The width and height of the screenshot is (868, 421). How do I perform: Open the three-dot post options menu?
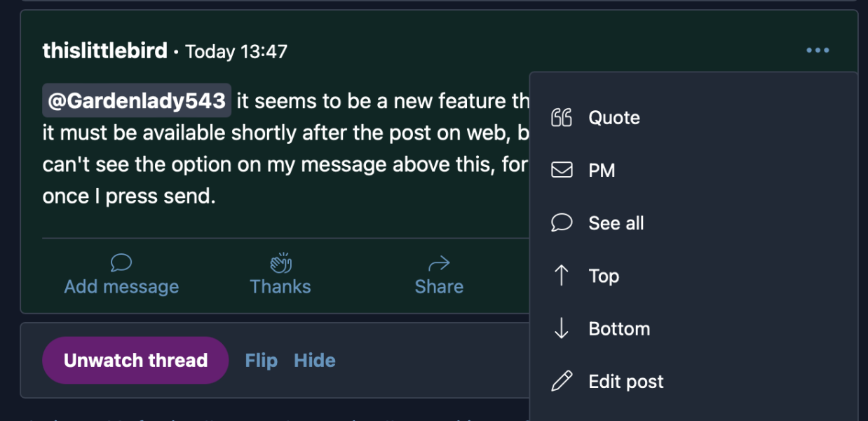click(818, 51)
